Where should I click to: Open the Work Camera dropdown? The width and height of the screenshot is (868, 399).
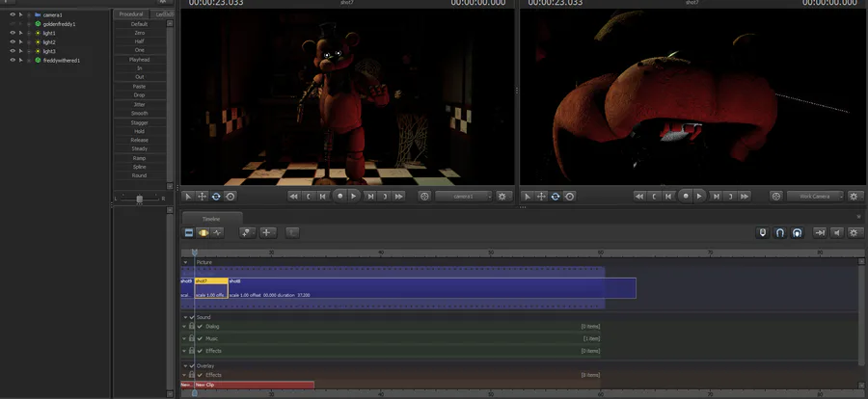[x=815, y=197]
